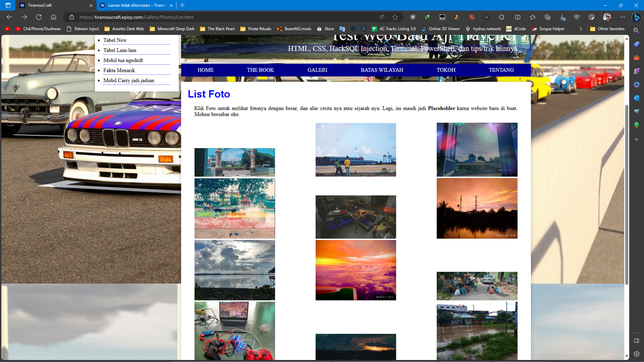
Task: Select GALERI in the navigation bar
Action: pos(317,70)
